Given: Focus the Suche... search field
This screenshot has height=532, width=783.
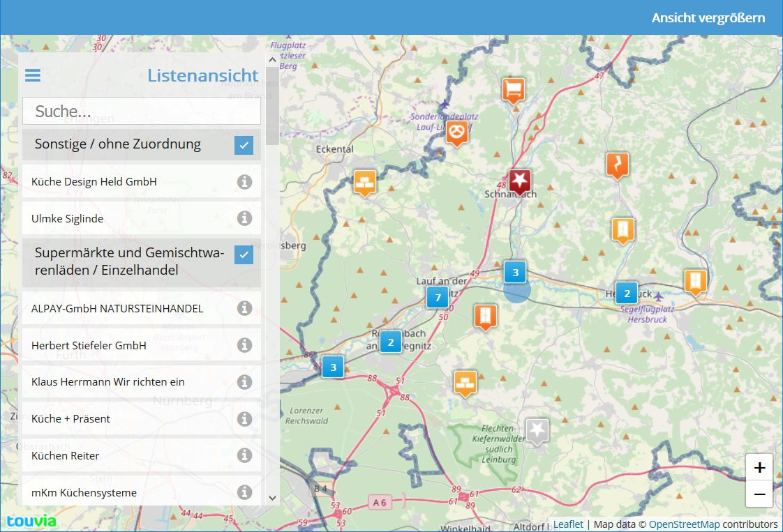Looking at the screenshot, I should [142, 111].
